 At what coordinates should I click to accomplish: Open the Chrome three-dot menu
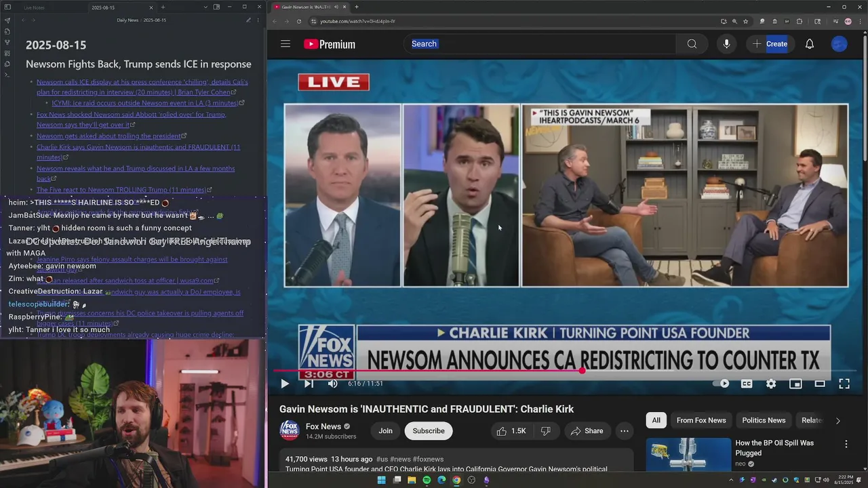coord(861,21)
